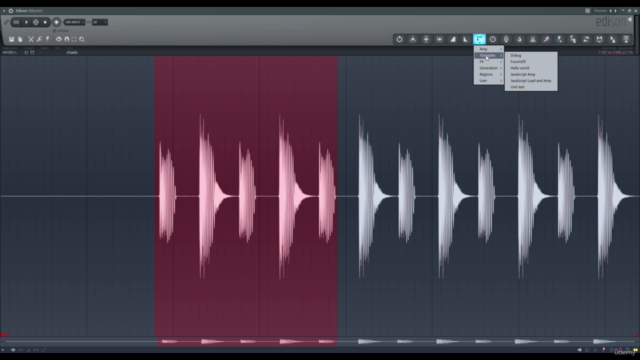This screenshot has width=640, height=360.
Task: Click the gear icon beside Edison title
Action: (x=11, y=11)
